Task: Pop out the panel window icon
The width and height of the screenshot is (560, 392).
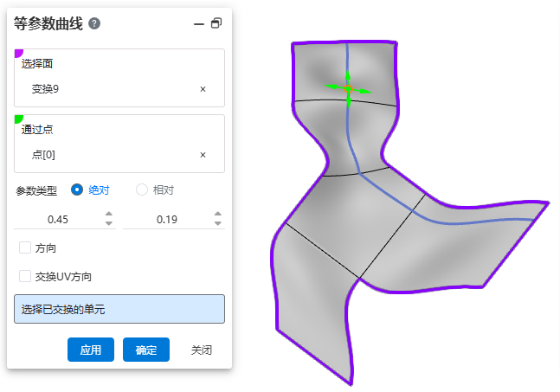Action: point(216,24)
